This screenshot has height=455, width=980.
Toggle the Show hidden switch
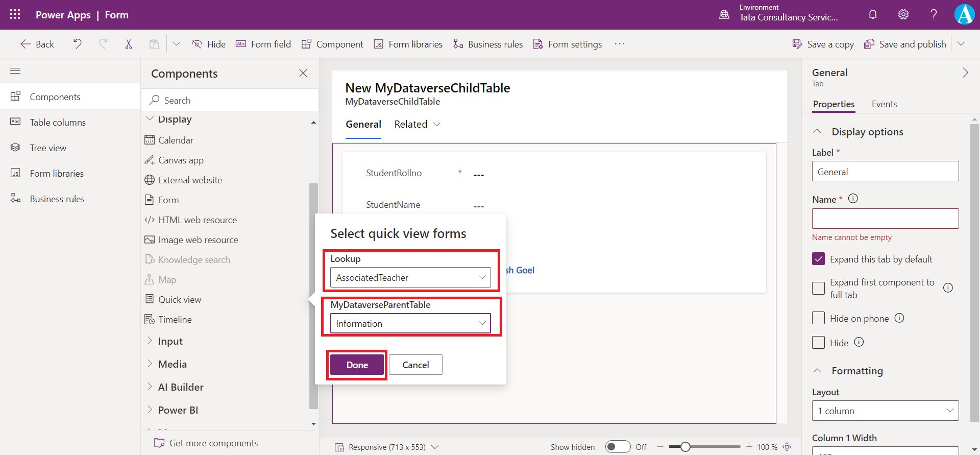pos(618,447)
